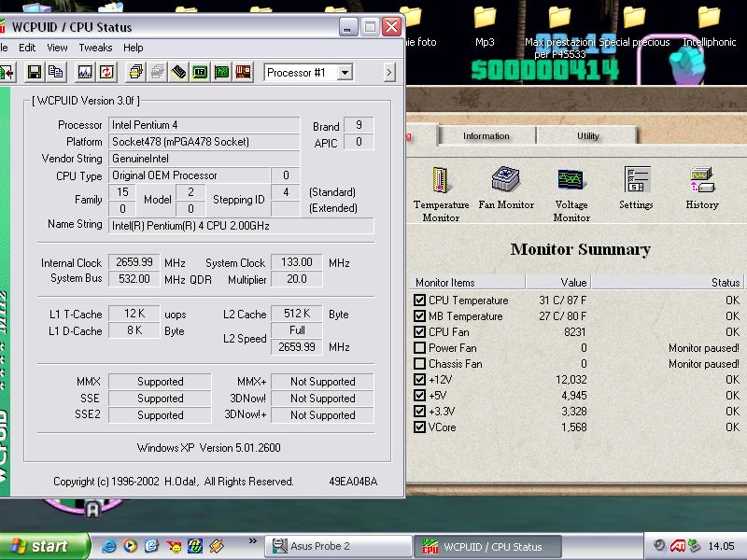Enable the Power Fan monitor checkbox
This screenshot has width=747, height=560.
point(419,347)
